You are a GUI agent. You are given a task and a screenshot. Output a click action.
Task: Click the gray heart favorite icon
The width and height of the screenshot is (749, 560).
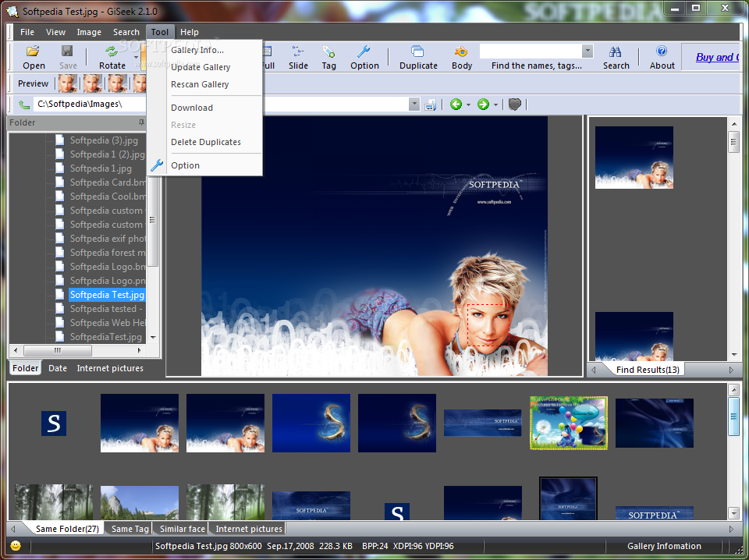pyautogui.click(x=514, y=104)
